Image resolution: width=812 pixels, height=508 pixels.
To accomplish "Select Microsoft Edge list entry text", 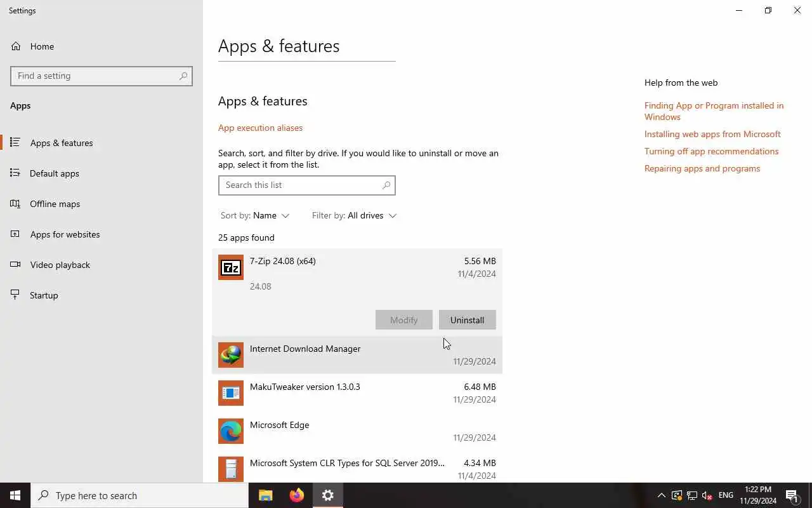I will tap(279, 425).
